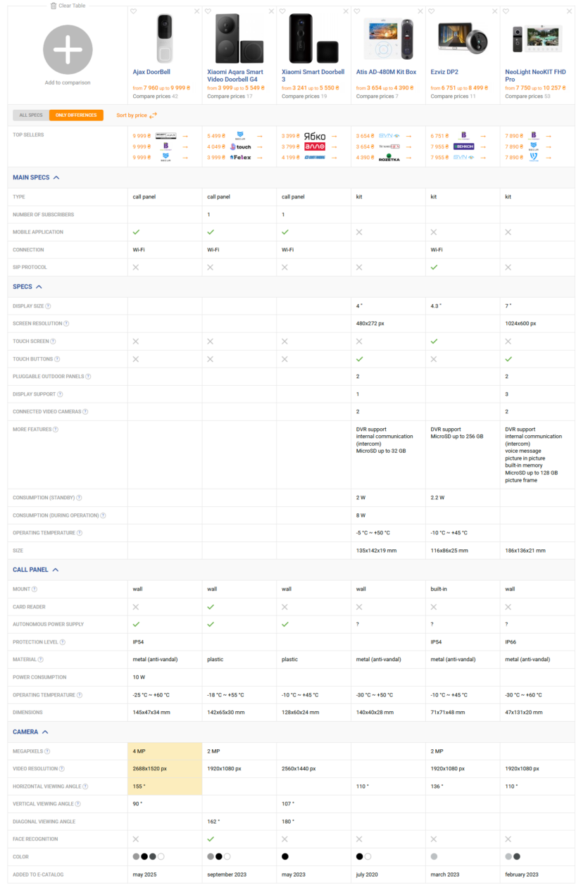Collapse the SPECS section
This screenshot has height=890, width=588.
27,287
